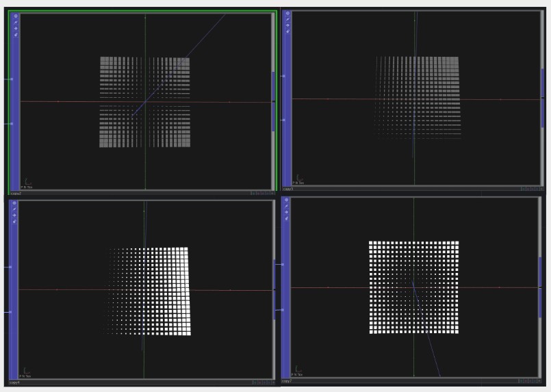Click the arrow flag icon on copy4 node
Viewport: 551px width, 392px height.
(x=14, y=215)
